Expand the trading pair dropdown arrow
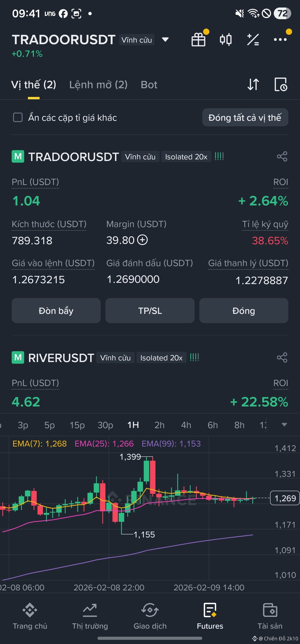 [x=165, y=39]
